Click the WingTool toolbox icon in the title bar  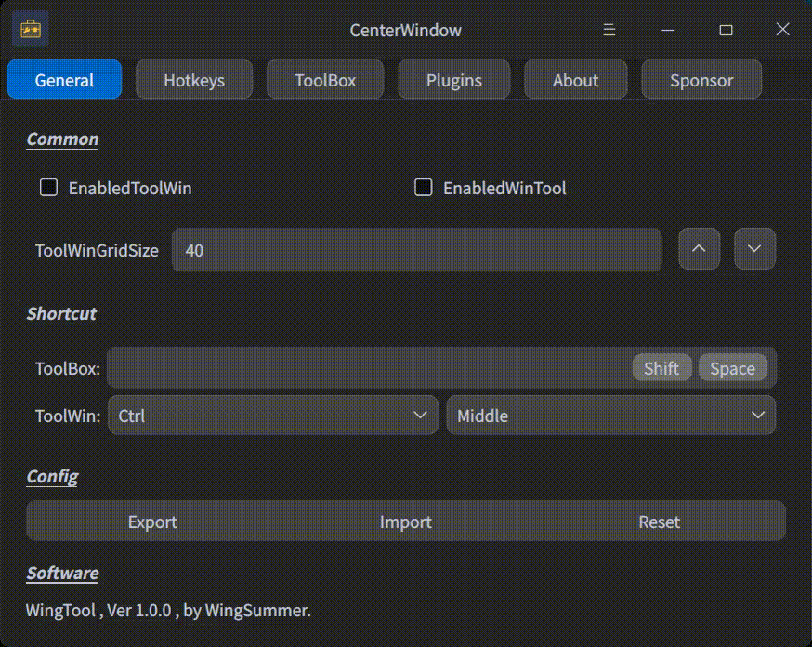[x=31, y=29]
